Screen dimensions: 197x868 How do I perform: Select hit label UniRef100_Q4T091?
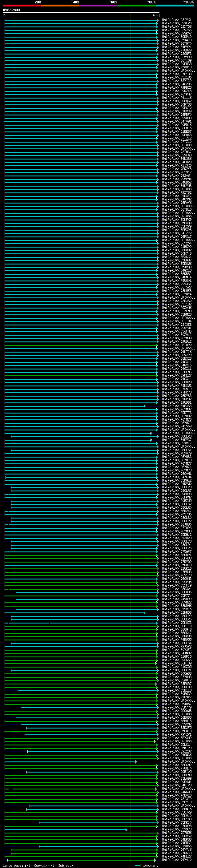(176, 121)
